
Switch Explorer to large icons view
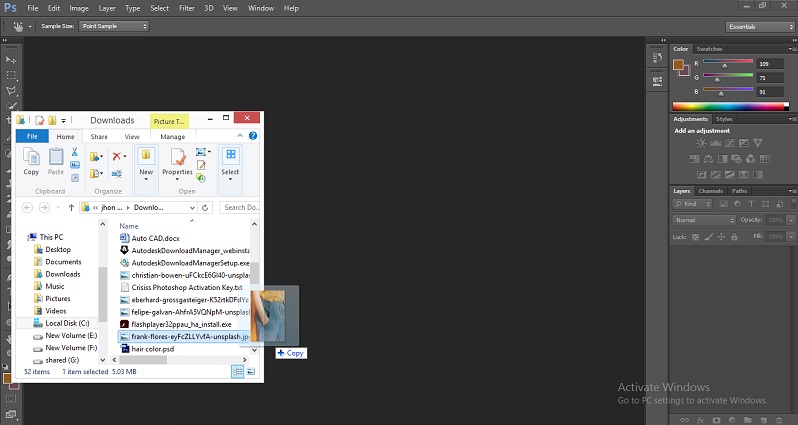(x=251, y=372)
